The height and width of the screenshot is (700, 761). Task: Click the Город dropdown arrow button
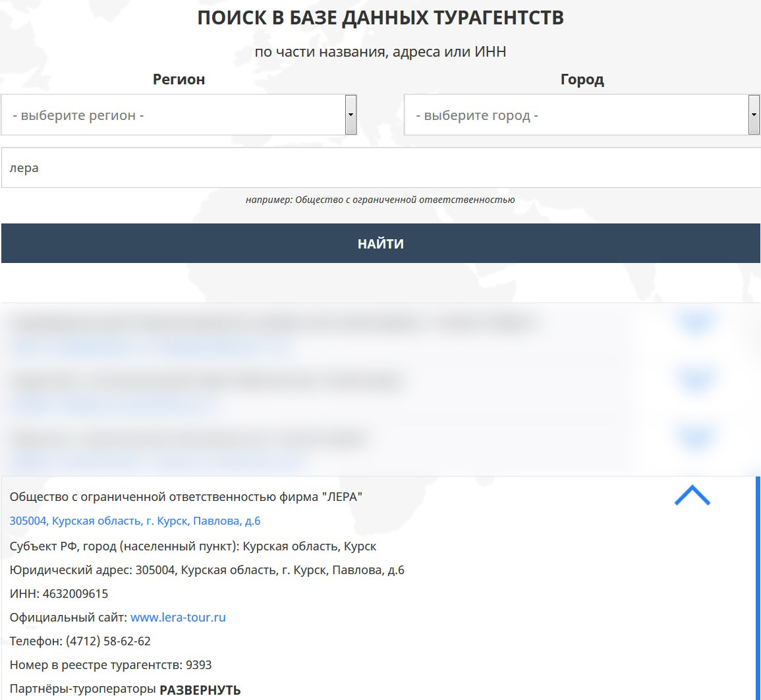coord(754,115)
